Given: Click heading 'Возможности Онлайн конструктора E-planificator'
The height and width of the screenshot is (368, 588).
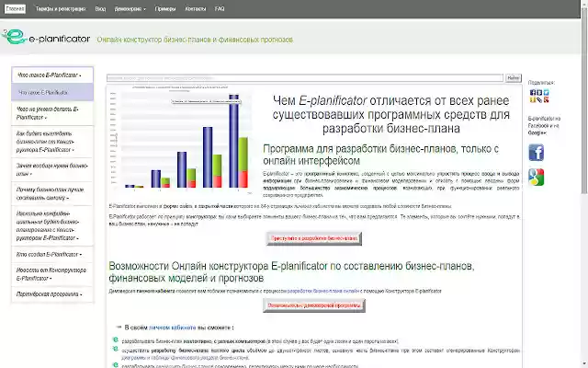Looking at the screenshot, I should 291,272.
